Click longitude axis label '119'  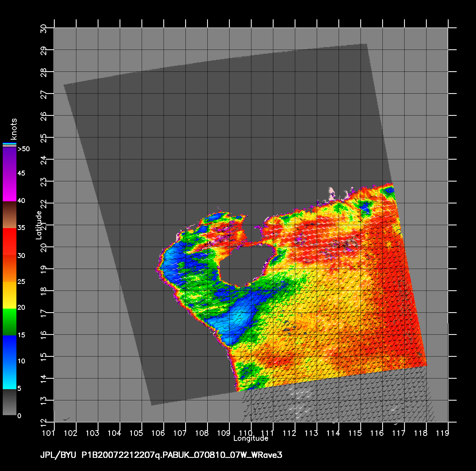[x=443, y=433]
